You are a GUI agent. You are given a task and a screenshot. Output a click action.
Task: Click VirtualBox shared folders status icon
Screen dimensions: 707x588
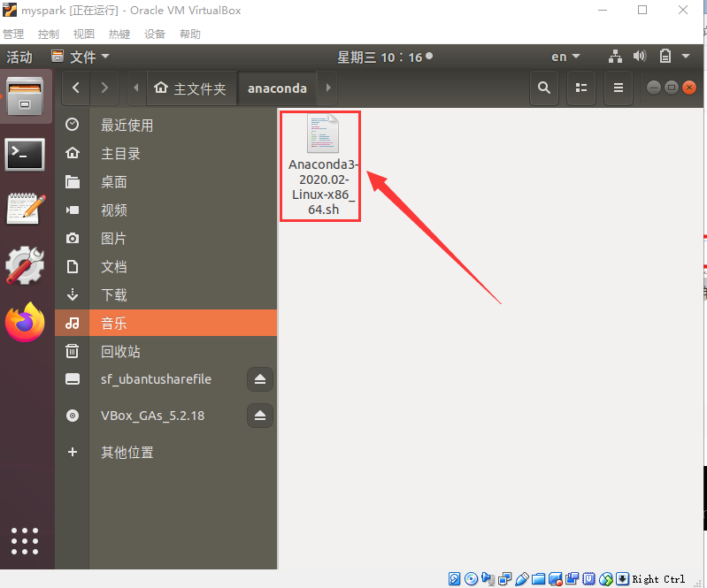point(538,579)
